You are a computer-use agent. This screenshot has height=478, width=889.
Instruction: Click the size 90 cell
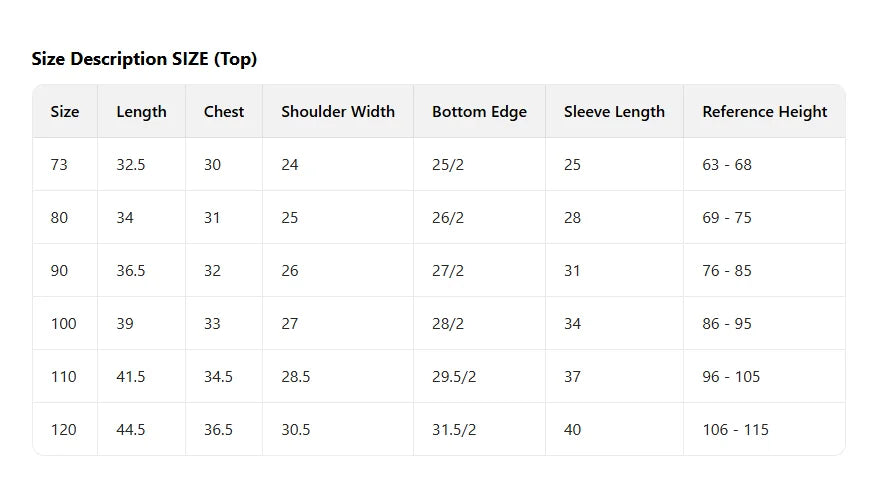tap(59, 270)
